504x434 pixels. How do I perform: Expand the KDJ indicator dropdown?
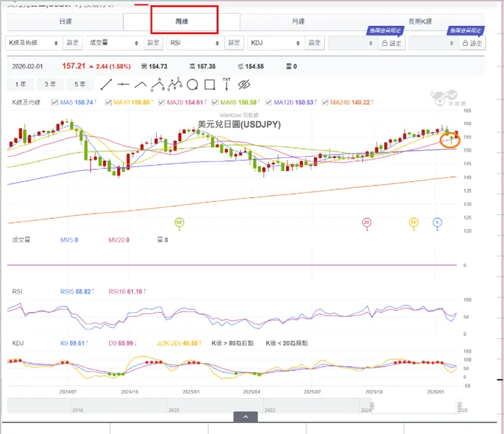275,43
